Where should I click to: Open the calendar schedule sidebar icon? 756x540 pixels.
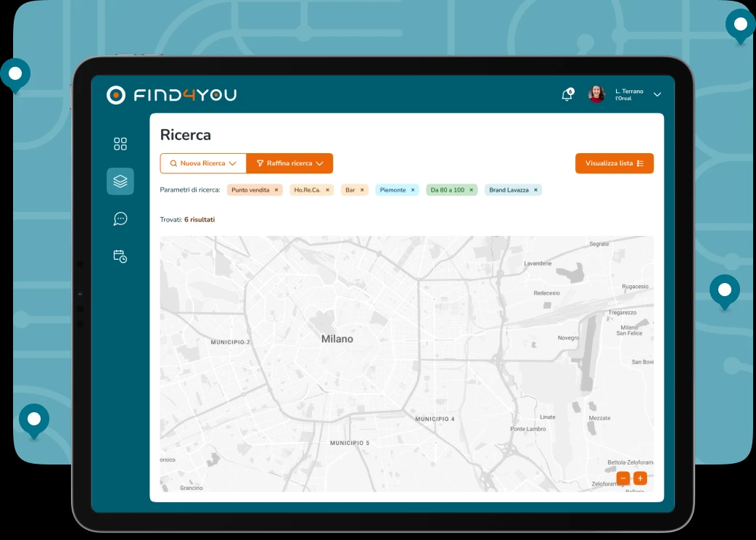point(120,255)
